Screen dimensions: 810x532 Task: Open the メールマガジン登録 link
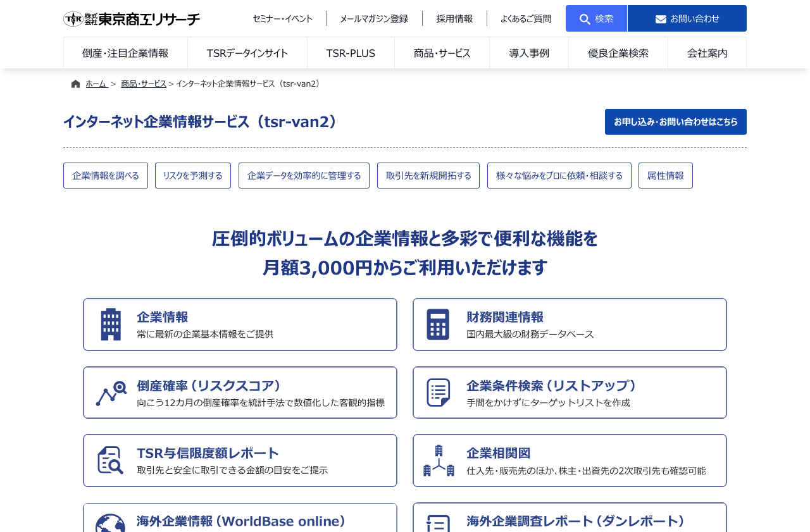tap(374, 18)
